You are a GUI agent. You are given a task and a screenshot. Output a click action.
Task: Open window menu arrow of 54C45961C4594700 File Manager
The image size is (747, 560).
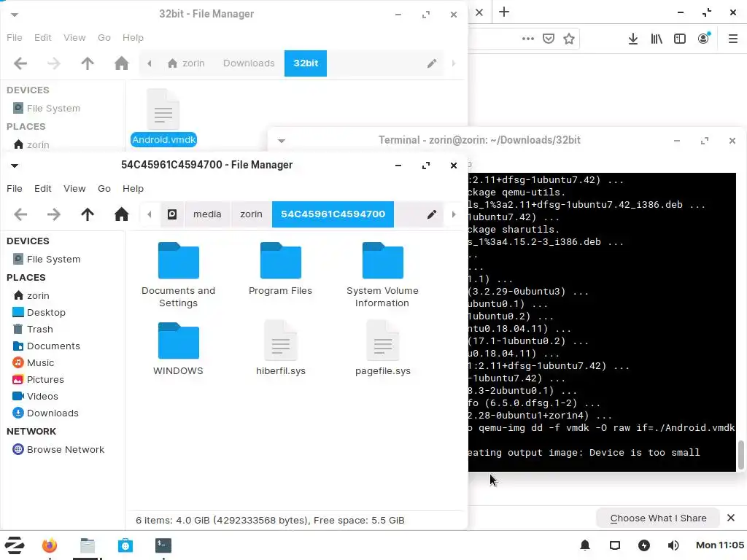[15, 166]
